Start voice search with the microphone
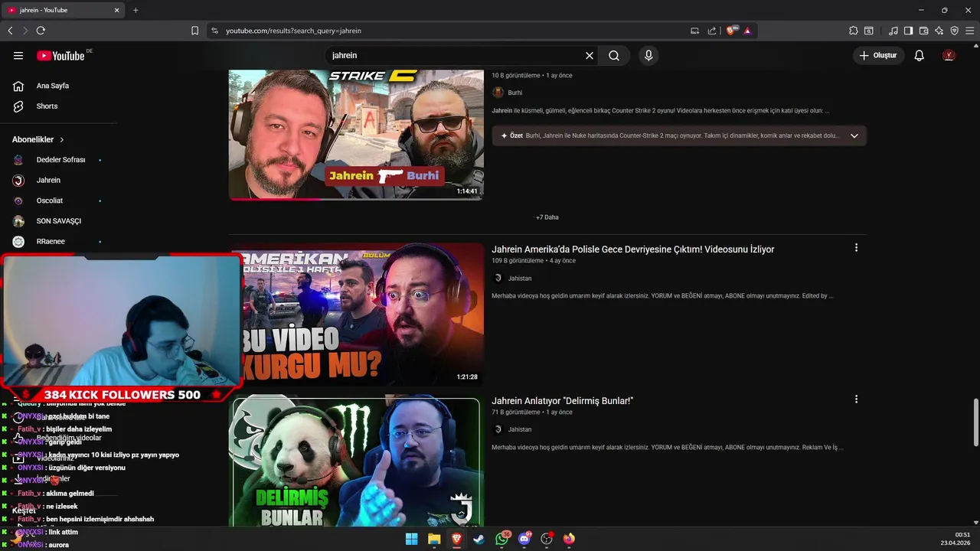 coord(648,55)
